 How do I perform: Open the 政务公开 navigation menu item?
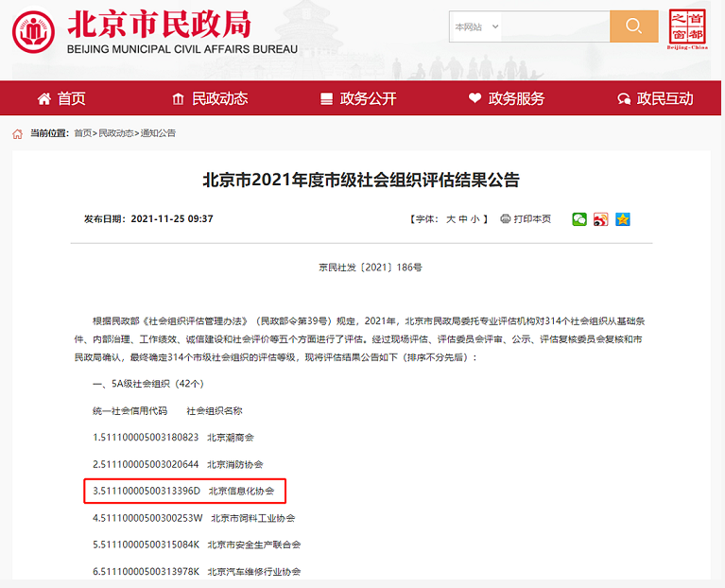click(359, 98)
